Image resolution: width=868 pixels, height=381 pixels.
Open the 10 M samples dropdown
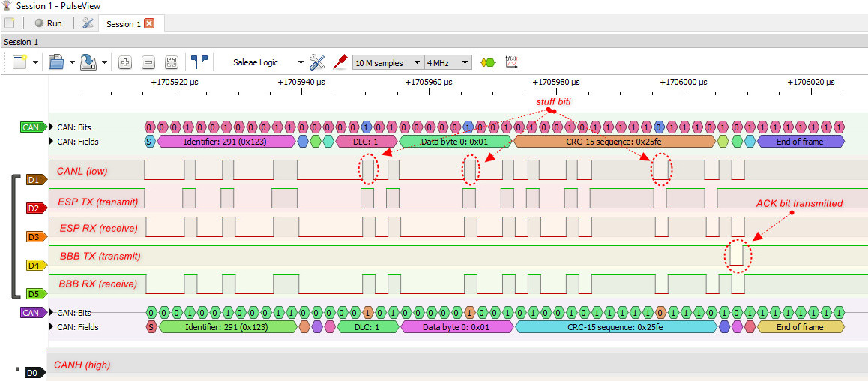click(x=388, y=62)
